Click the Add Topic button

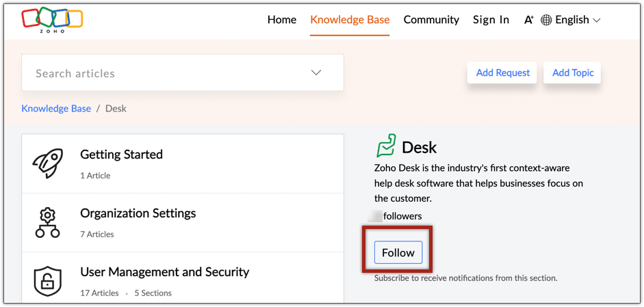tap(573, 72)
